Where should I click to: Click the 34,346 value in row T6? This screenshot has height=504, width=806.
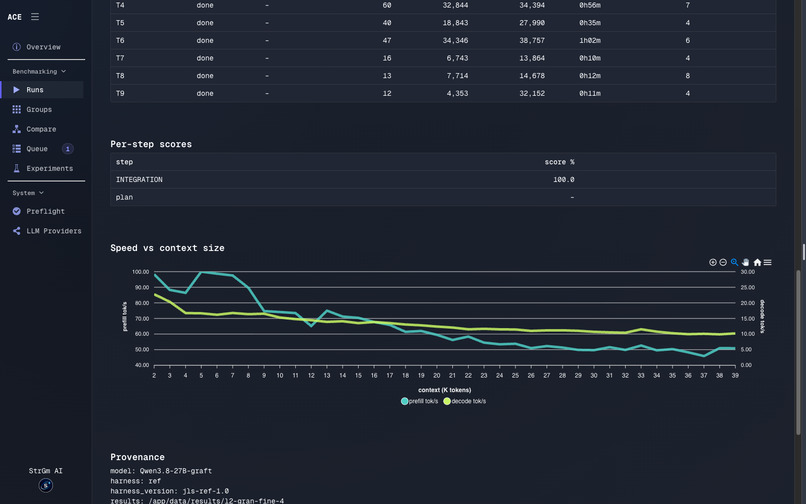point(455,40)
